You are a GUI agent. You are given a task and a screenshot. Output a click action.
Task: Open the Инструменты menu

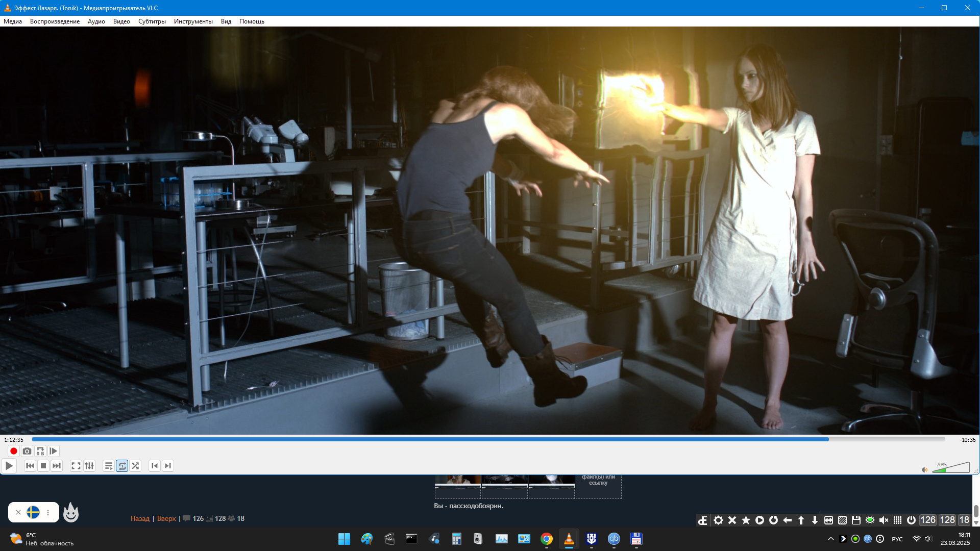coord(193,21)
